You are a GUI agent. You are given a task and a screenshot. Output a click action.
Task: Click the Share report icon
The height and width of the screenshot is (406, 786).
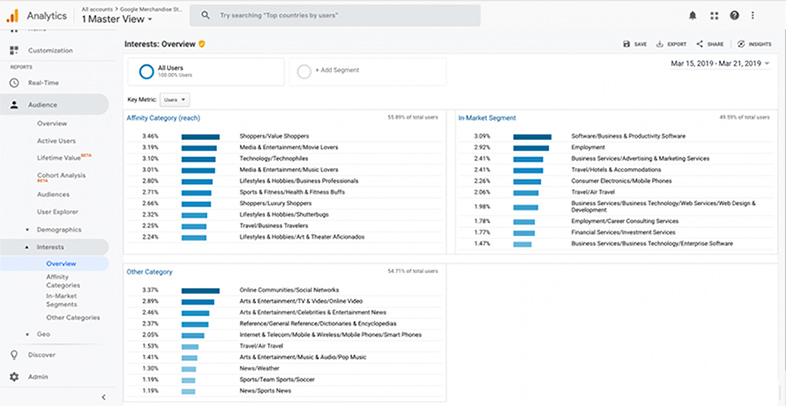[x=709, y=44]
